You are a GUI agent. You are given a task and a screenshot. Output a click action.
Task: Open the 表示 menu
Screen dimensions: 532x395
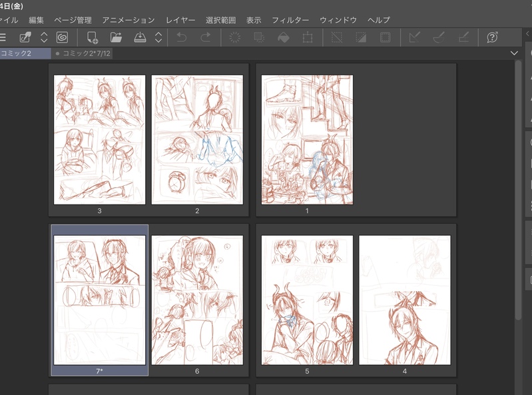254,20
